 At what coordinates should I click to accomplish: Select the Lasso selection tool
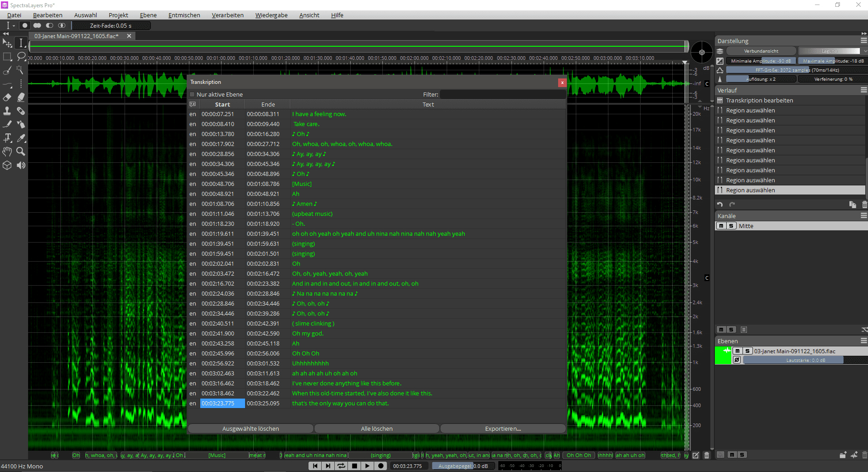click(21, 57)
